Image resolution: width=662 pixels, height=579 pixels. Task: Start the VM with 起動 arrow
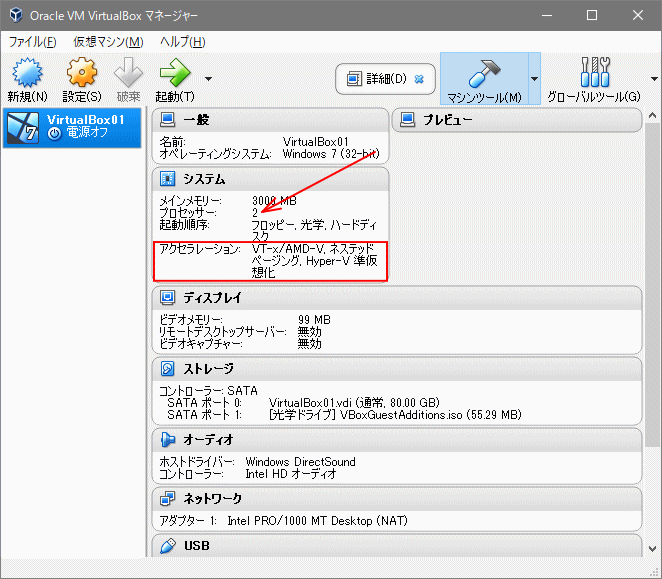click(x=175, y=73)
